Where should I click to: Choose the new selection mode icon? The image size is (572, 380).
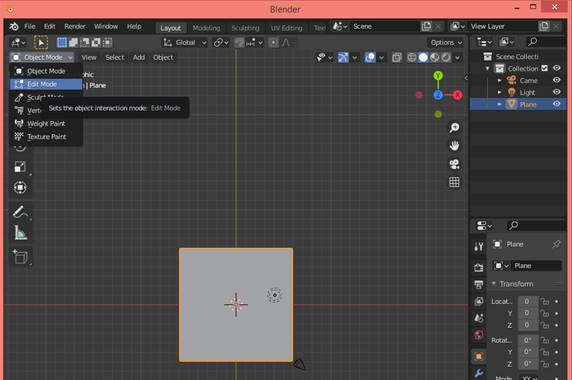point(62,43)
